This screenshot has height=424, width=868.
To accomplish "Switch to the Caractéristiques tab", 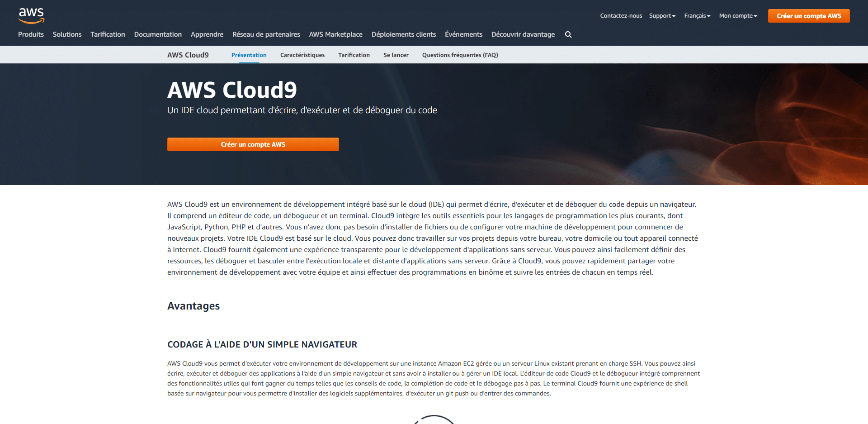I will (302, 55).
